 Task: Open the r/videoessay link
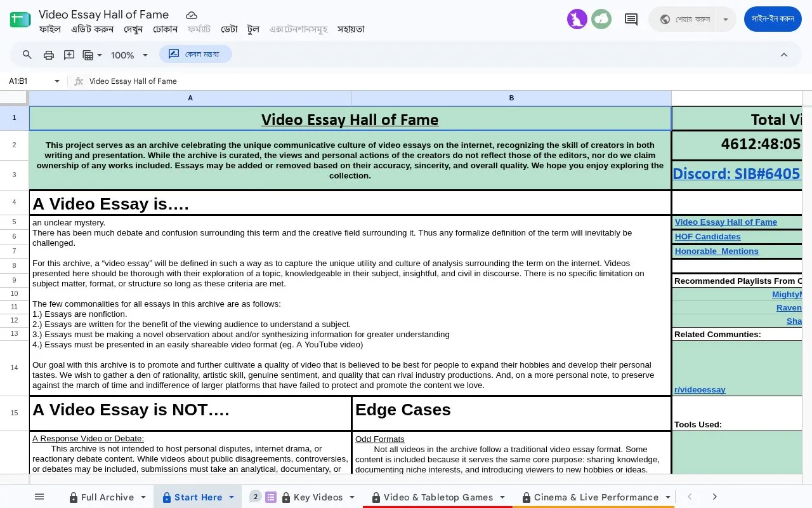[700, 390]
